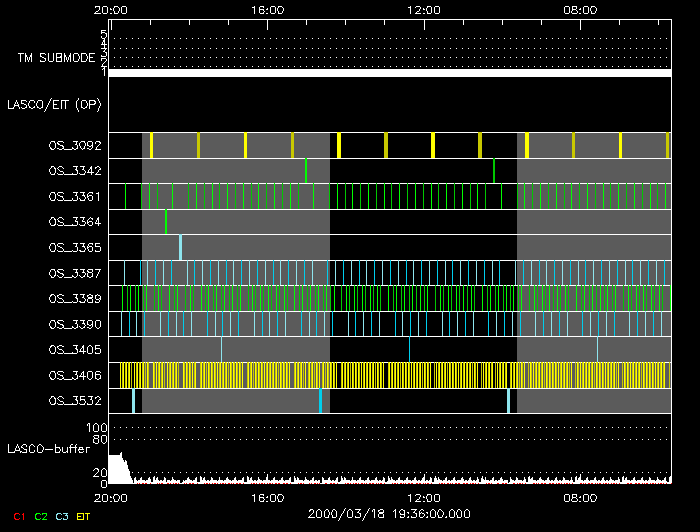
Task: Click the TM SUBMODE row label
Action: 57,58
